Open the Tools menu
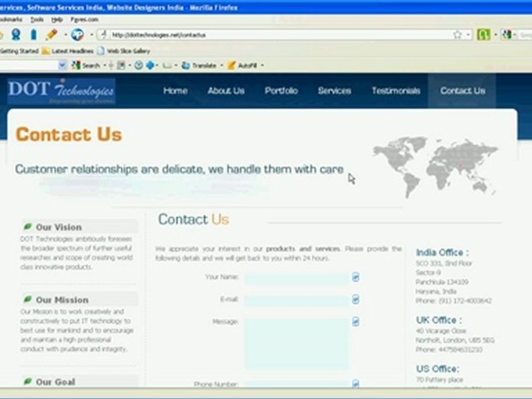 (37, 20)
